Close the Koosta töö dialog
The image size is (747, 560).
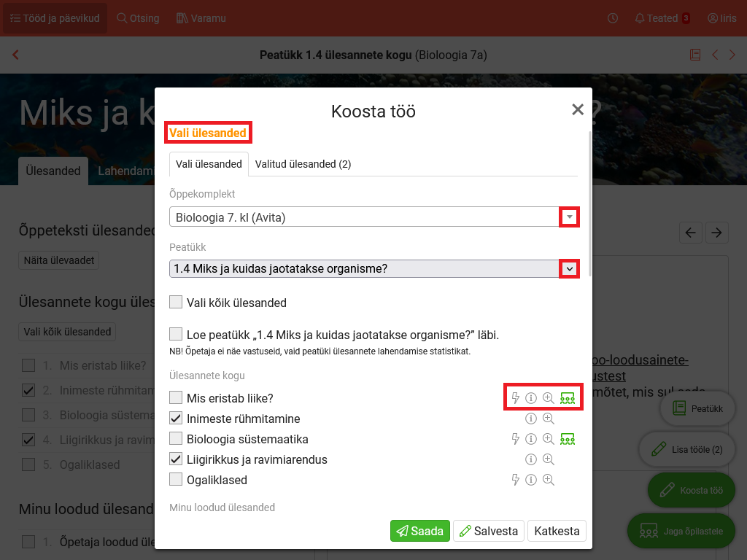tap(578, 110)
